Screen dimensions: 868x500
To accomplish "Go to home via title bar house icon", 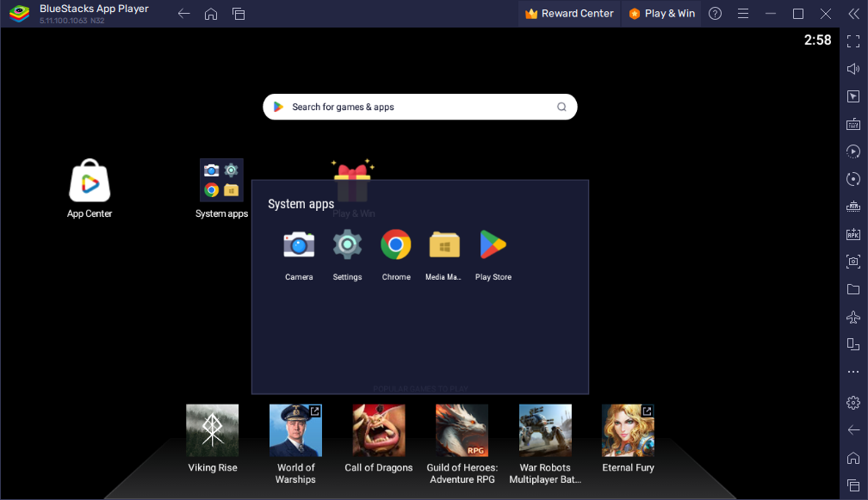I will click(211, 14).
